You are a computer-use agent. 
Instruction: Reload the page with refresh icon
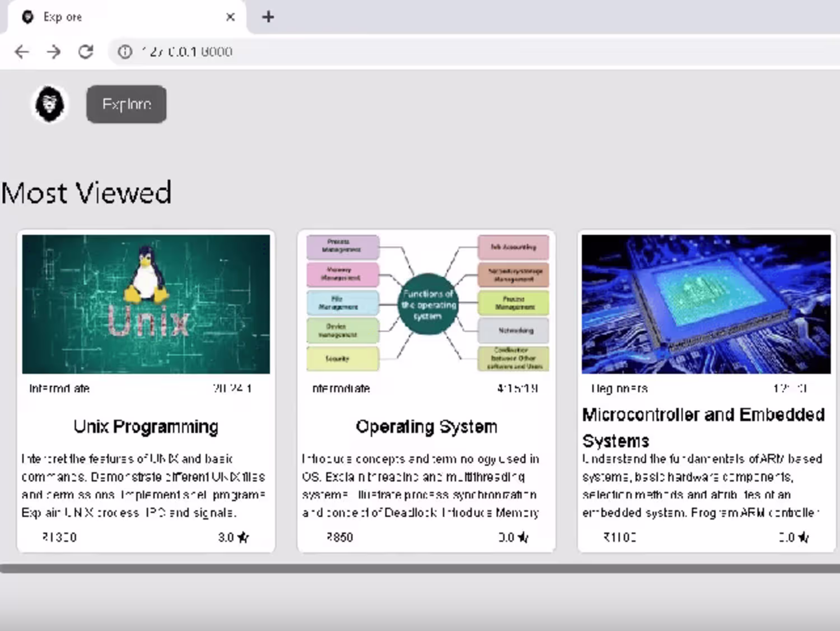coord(86,52)
